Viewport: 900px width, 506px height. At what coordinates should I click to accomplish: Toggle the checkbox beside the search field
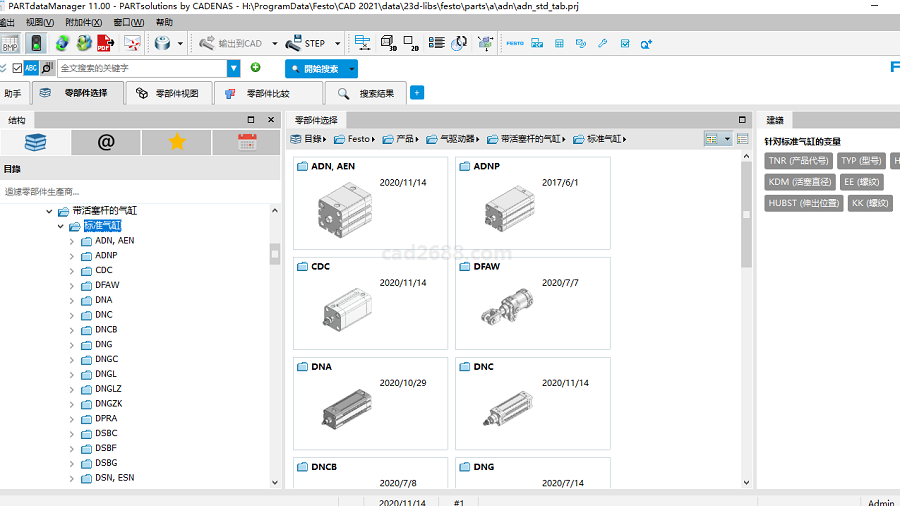[x=17, y=68]
